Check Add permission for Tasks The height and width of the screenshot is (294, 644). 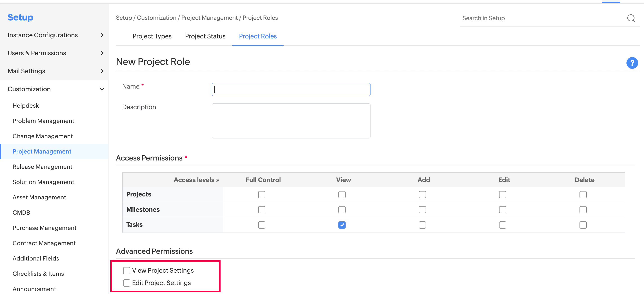click(x=422, y=225)
